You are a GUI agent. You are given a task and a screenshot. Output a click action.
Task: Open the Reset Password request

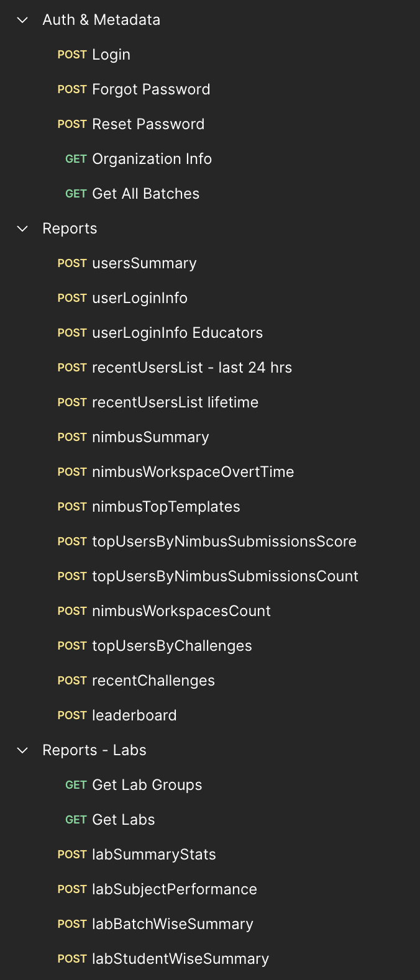click(x=148, y=124)
